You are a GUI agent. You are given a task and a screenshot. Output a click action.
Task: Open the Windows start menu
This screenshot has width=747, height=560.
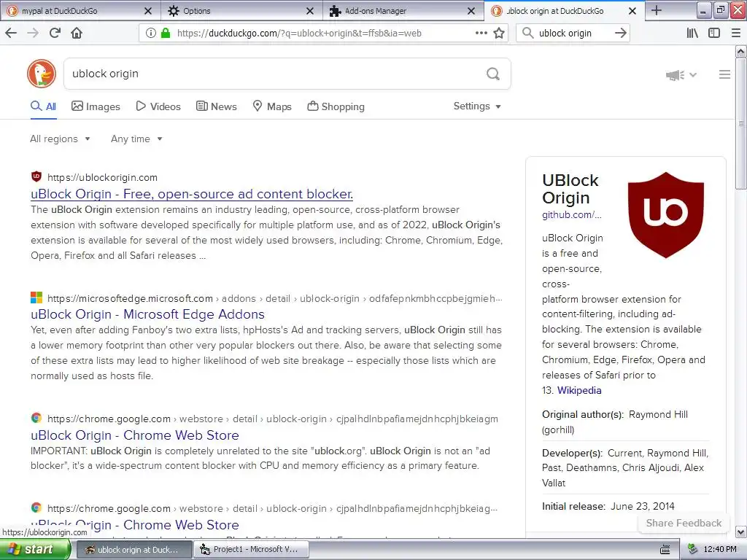(x=35, y=550)
